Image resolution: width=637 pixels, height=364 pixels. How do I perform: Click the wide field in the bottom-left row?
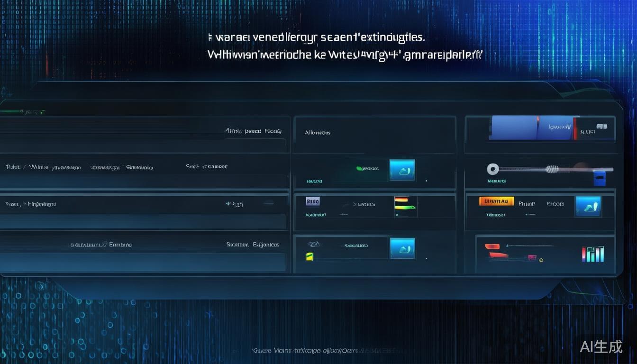point(142,262)
